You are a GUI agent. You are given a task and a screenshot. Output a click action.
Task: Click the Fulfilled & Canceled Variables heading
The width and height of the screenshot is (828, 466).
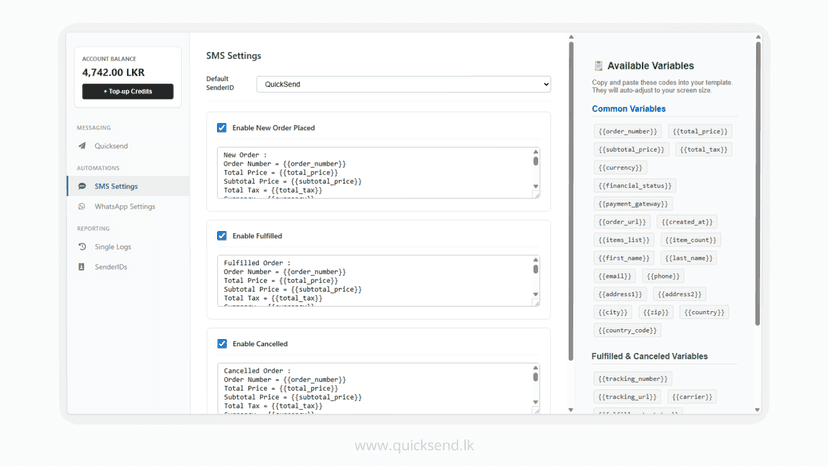click(650, 356)
